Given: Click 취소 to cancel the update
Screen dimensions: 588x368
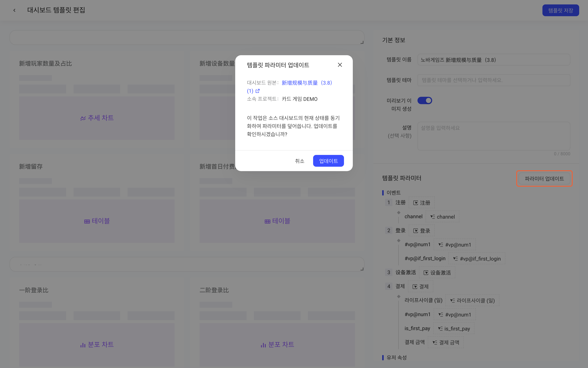Looking at the screenshot, I should [300, 161].
